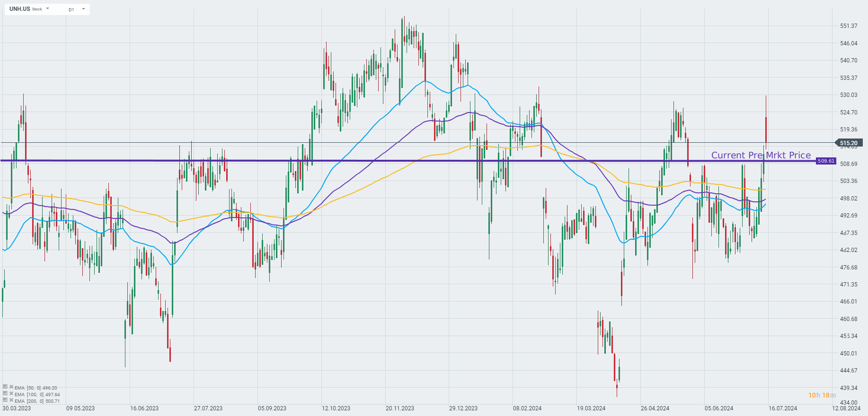Viewport: 868px width, 416px height.
Task: Click the 26.04.2024 date axis label
Action: coord(655,408)
